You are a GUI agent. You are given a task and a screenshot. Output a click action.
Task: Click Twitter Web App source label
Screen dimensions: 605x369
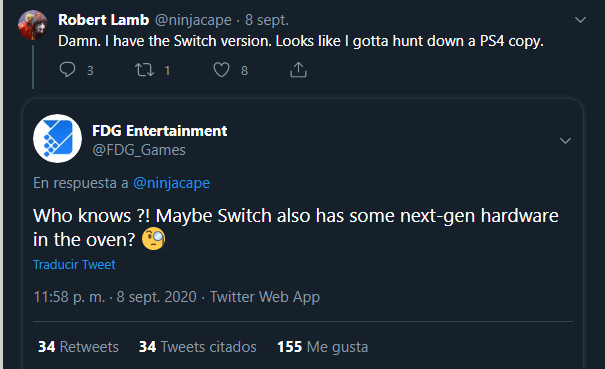[x=265, y=297]
